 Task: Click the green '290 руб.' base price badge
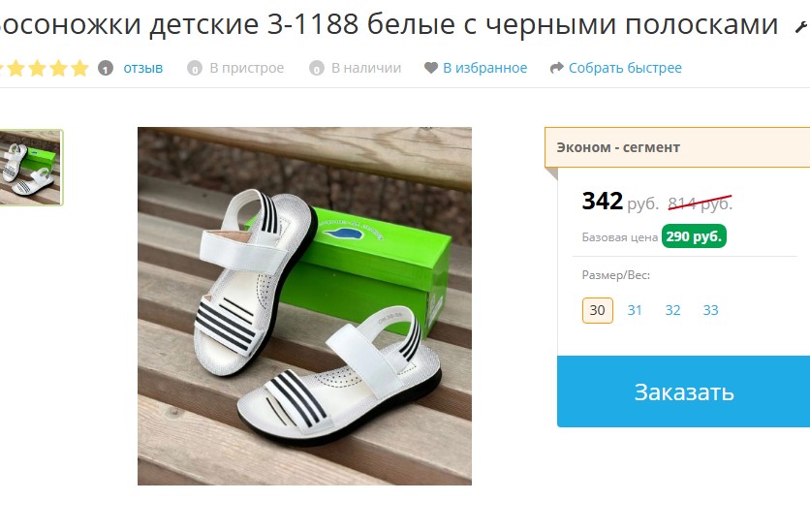(x=694, y=236)
